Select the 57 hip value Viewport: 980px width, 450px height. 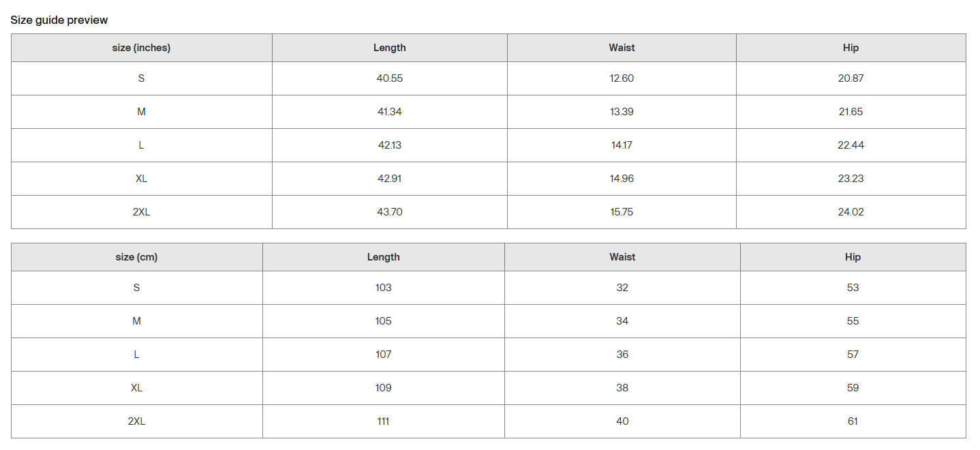(853, 355)
